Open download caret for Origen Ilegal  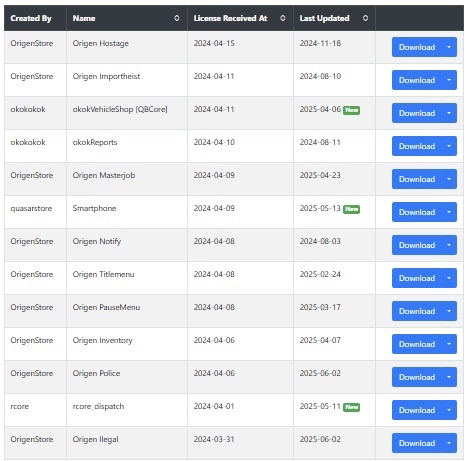point(449,443)
